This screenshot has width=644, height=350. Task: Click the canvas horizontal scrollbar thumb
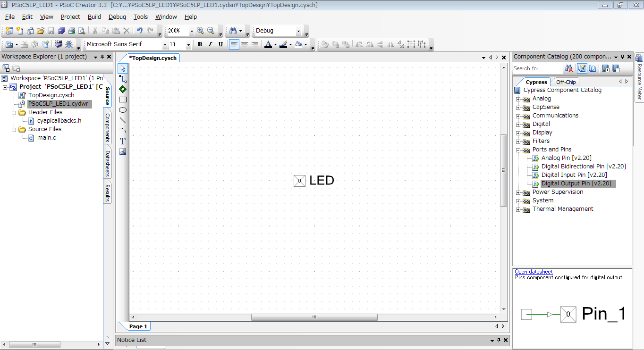point(314,317)
